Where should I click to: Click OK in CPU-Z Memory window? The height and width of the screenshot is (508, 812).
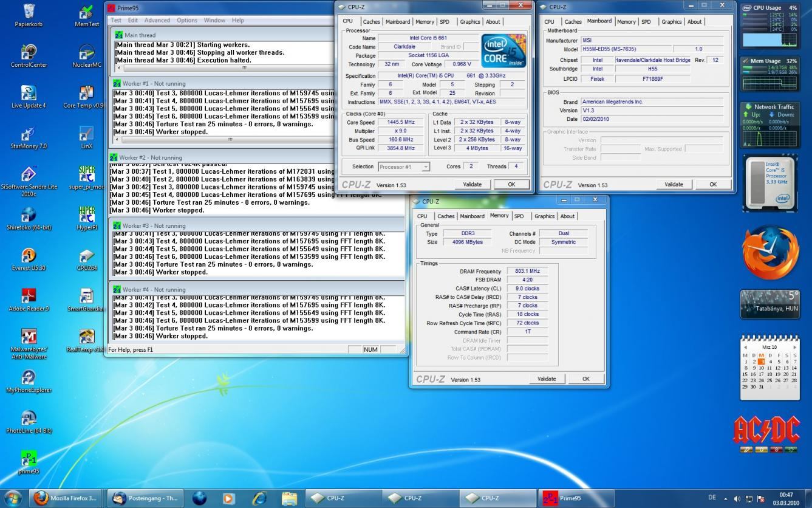(586, 379)
